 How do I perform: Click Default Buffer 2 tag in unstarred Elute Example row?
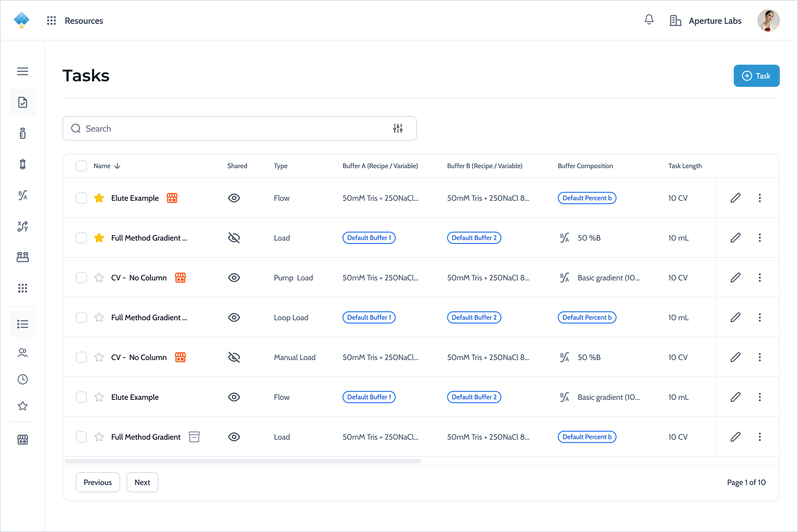(474, 397)
